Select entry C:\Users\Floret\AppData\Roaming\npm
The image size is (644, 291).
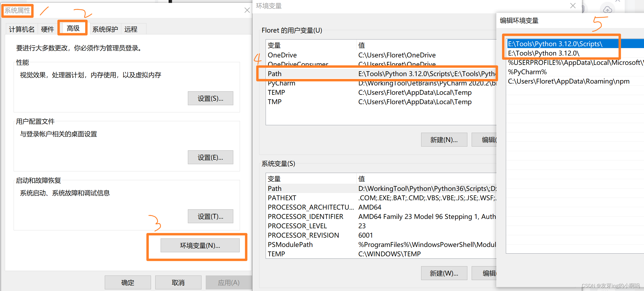click(575, 81)
